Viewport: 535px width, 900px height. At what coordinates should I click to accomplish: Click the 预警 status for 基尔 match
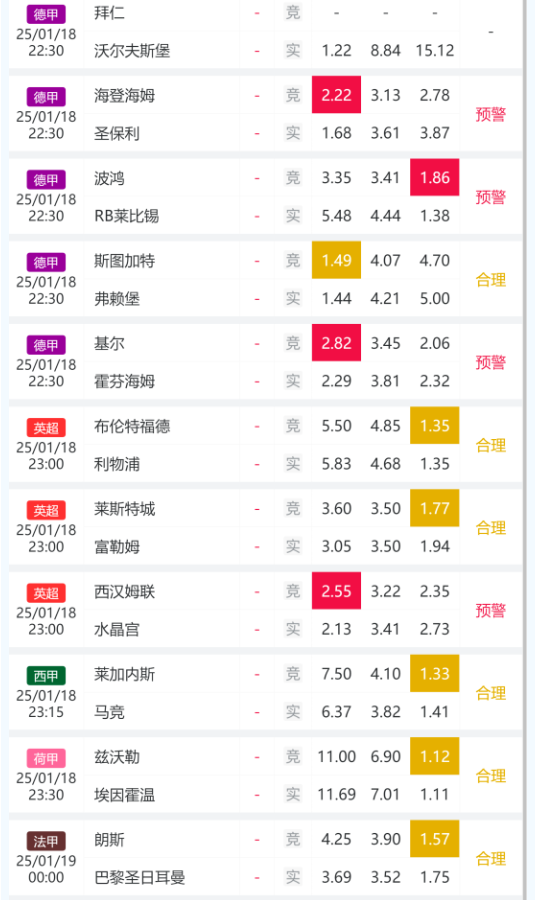pyautogui.click(x=491, y=362)
